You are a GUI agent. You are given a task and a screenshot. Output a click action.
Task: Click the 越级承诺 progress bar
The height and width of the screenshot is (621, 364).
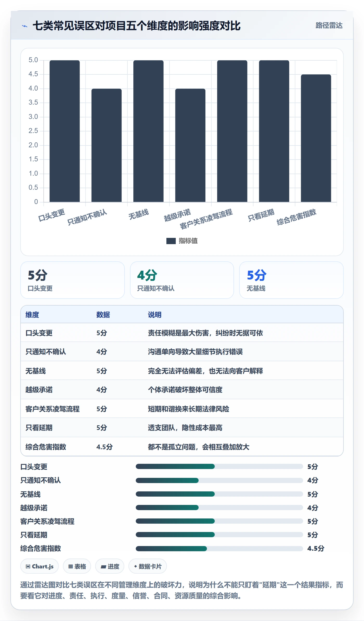(219, 508)
